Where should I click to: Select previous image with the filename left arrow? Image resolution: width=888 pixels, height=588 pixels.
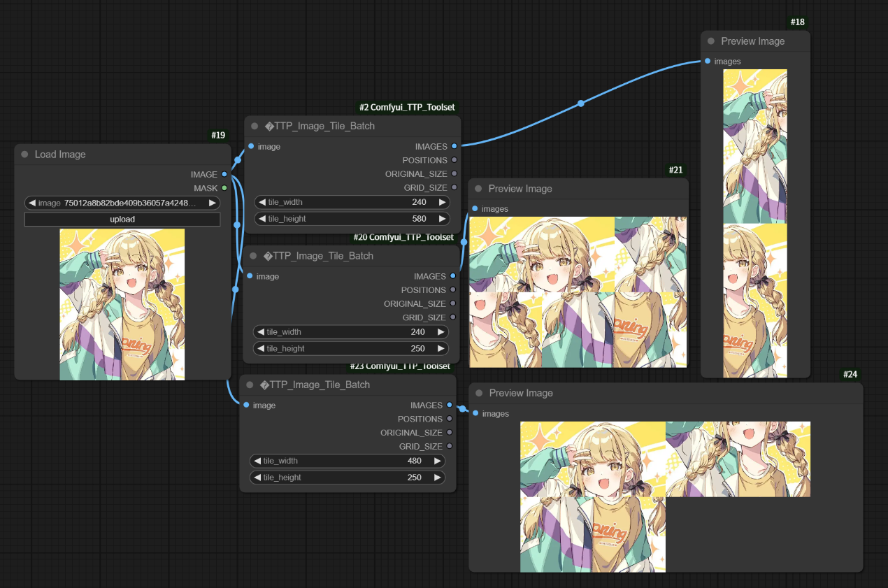[32, 203]
